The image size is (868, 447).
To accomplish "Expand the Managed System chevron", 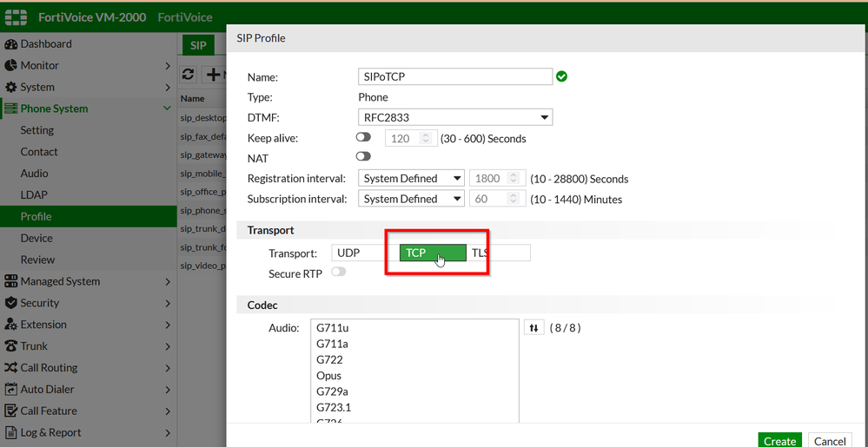I will pos(168,281).
